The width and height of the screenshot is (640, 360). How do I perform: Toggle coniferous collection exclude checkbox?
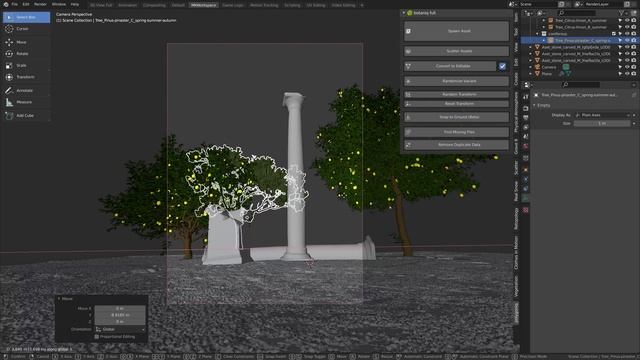[614, 34]
